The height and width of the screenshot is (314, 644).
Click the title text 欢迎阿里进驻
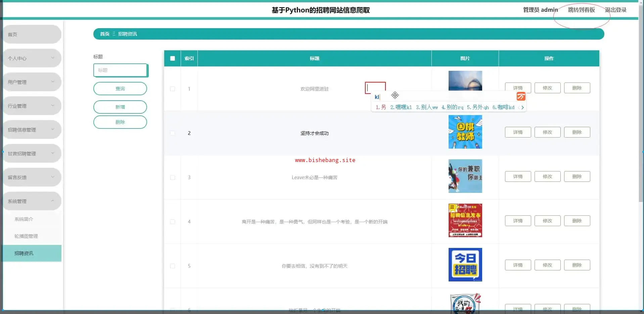(x=315, y=89)
